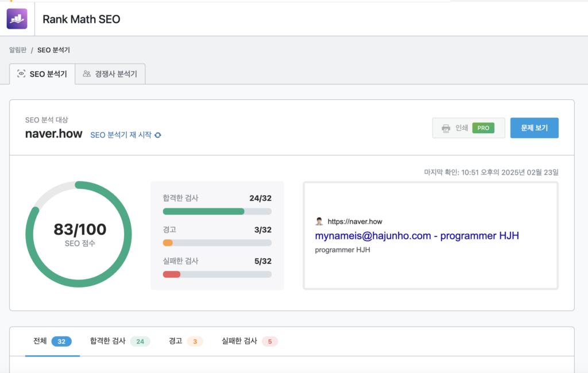The image size is (588, 373).
Task: Select the 합격한 검사 filter tab
Action: coord(119,341)
